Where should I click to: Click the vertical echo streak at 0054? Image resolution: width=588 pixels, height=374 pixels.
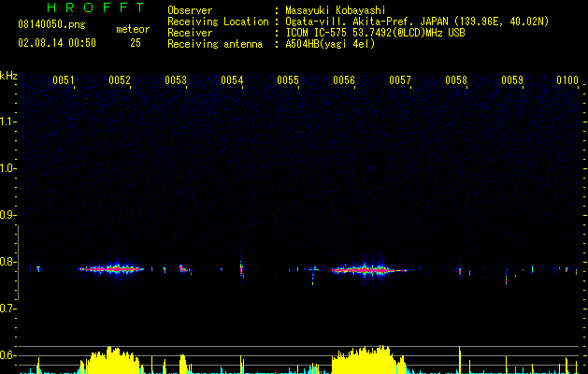tap(242, 267)
